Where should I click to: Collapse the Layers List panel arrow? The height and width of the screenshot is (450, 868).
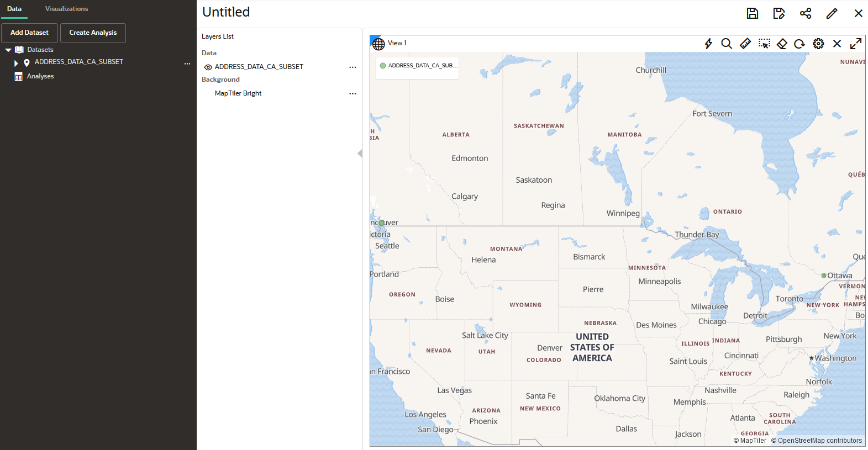(x=360, y=153)
